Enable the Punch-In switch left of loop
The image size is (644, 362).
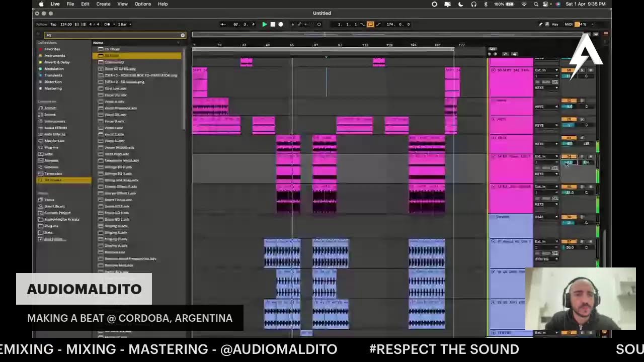[x=364, y=24]
